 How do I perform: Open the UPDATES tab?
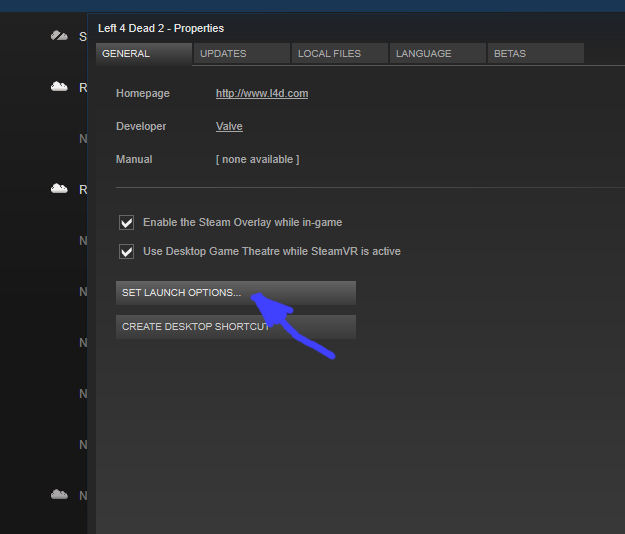(242, 53)
